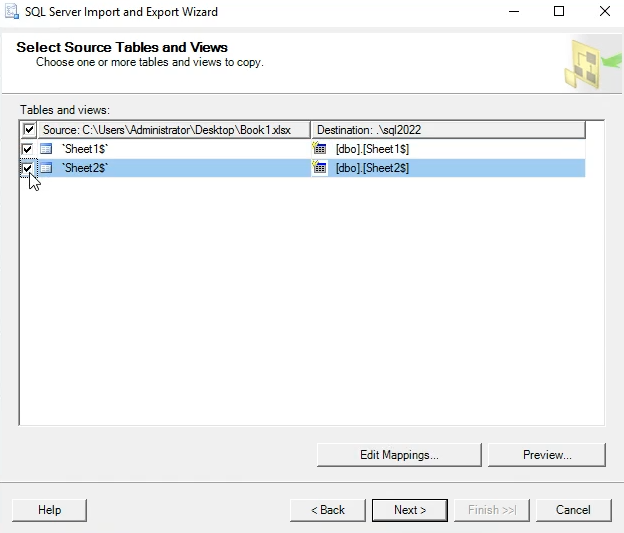The width and height of the screenshot is (624, 533).
Task: Cancel the import wizard
Action: [x=573, y=510]
